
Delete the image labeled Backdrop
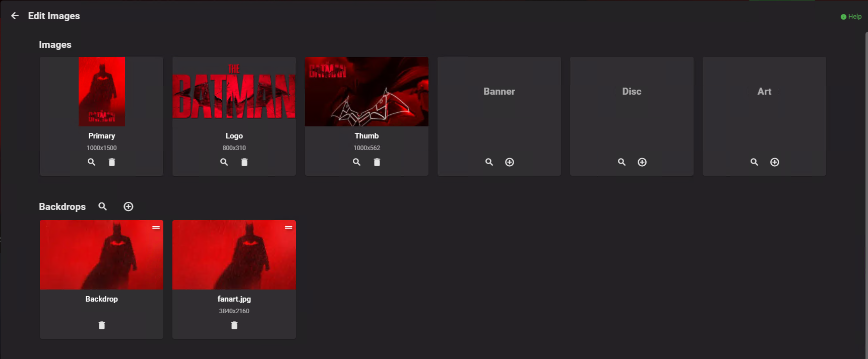102,325
